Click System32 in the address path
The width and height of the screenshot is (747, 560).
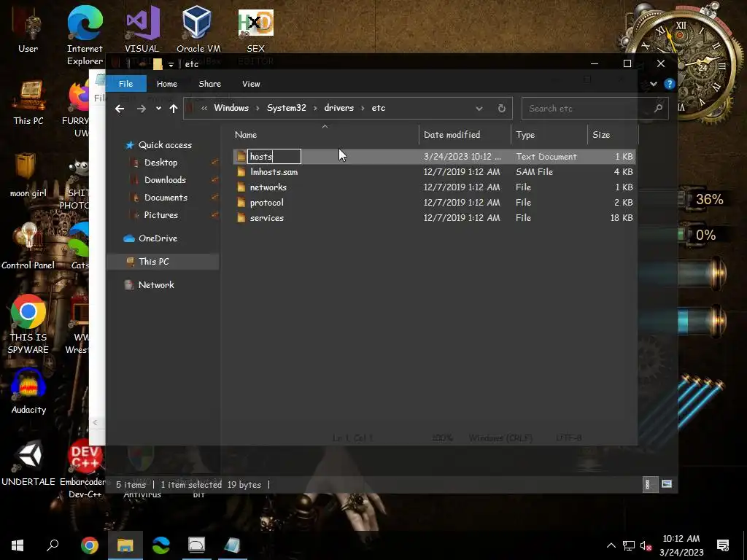pyautogui.click(x=286, y=108)
